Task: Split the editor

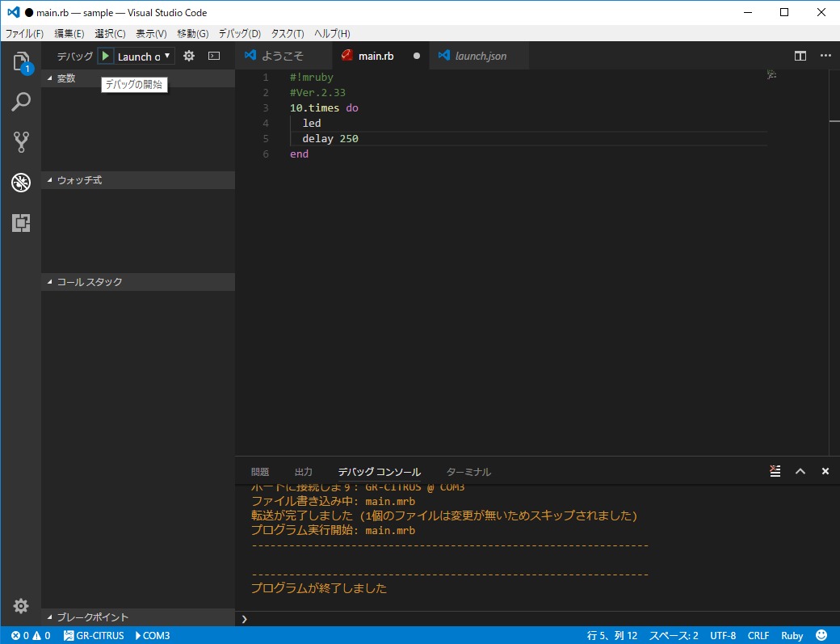Action: click(x=800, y=56)
